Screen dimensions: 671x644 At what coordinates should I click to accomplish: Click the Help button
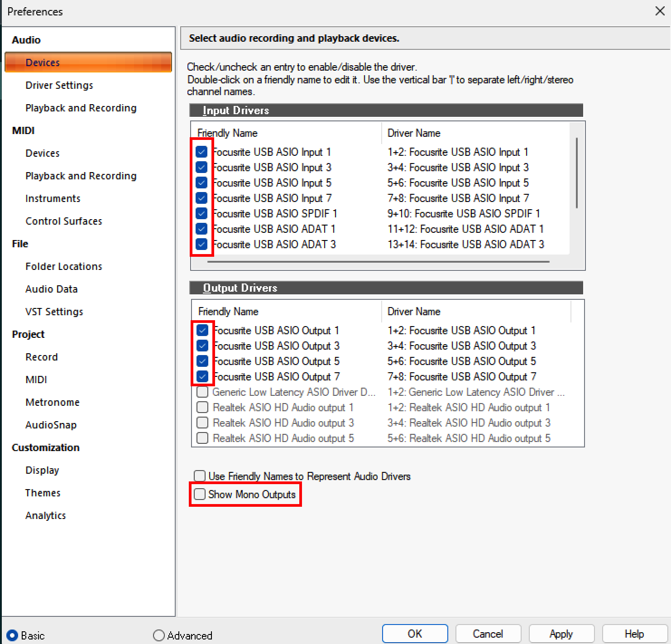pyautogui.click(x=634, y=634)
